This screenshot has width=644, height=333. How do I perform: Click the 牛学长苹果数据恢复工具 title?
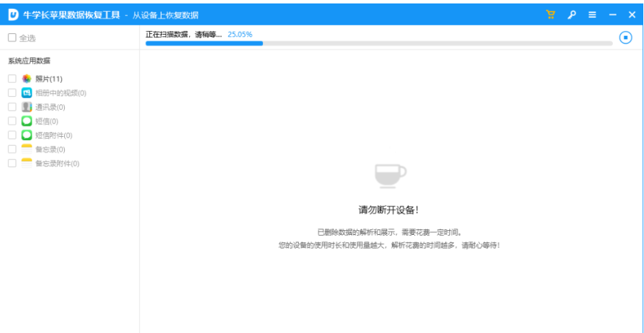coord(72,15)
